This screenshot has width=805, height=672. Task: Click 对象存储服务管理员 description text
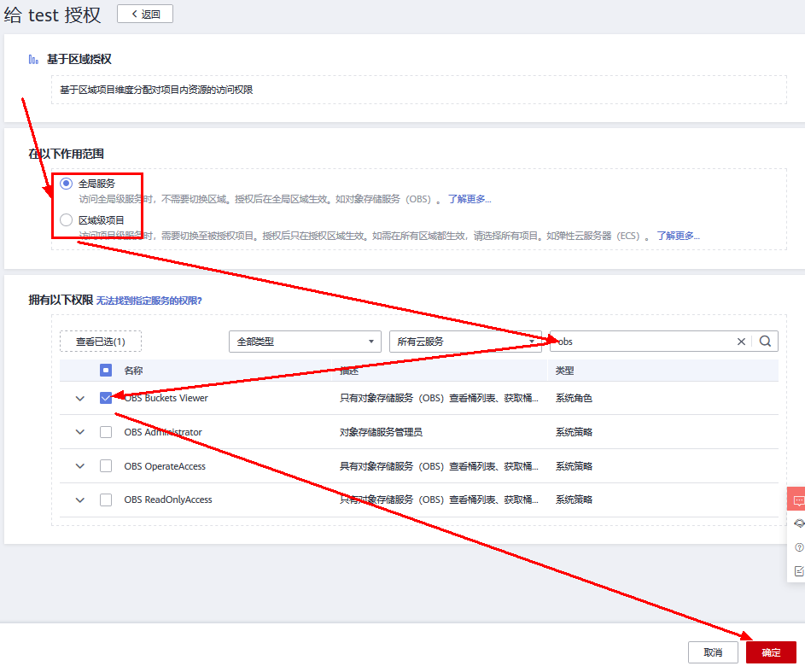coord(381,432)
